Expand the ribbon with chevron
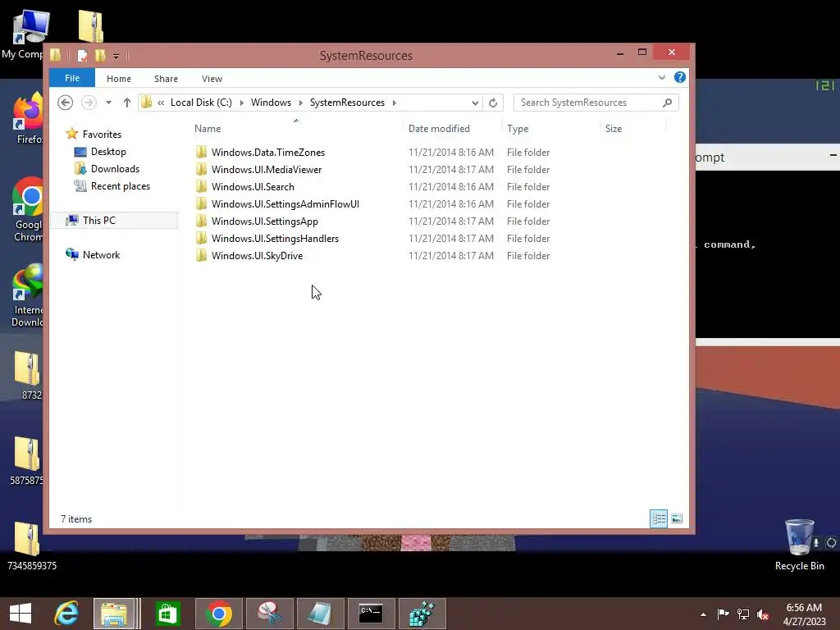The image size is (840, 630). [x=662, y=77]
